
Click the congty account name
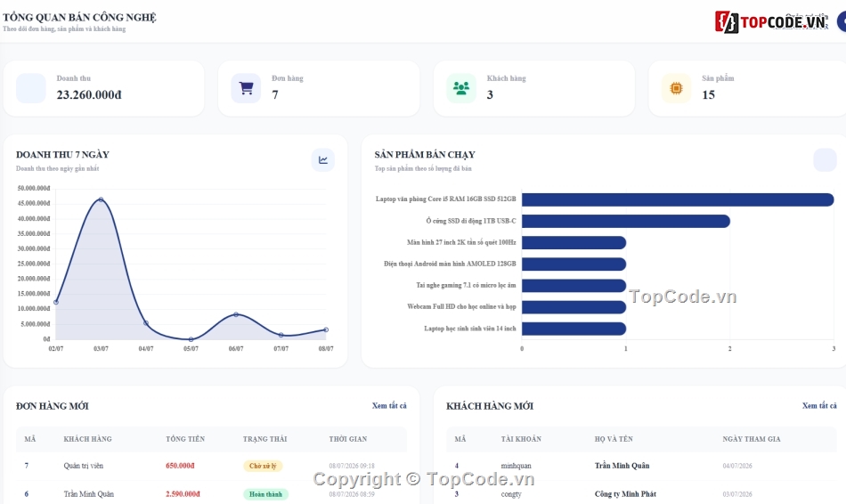(511, 493)
